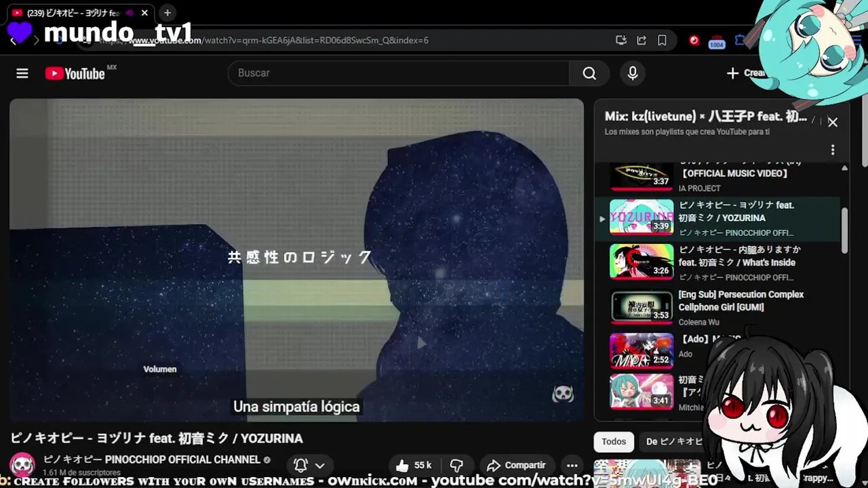Image resolution: width=868 pixels, height=488 pixels.
Task: Click the Compartir share button
Action: (x=517, y=465)
